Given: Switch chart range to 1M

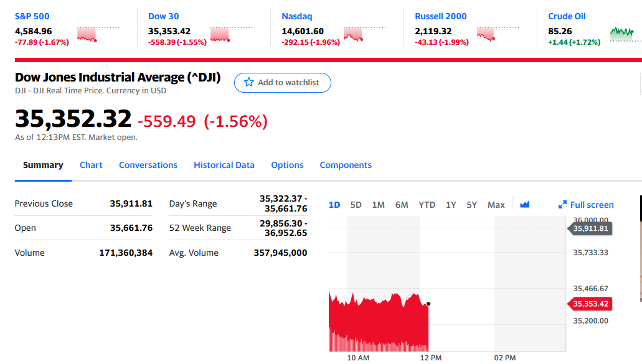Looking at the screenshot, I should tap(378, 205).
